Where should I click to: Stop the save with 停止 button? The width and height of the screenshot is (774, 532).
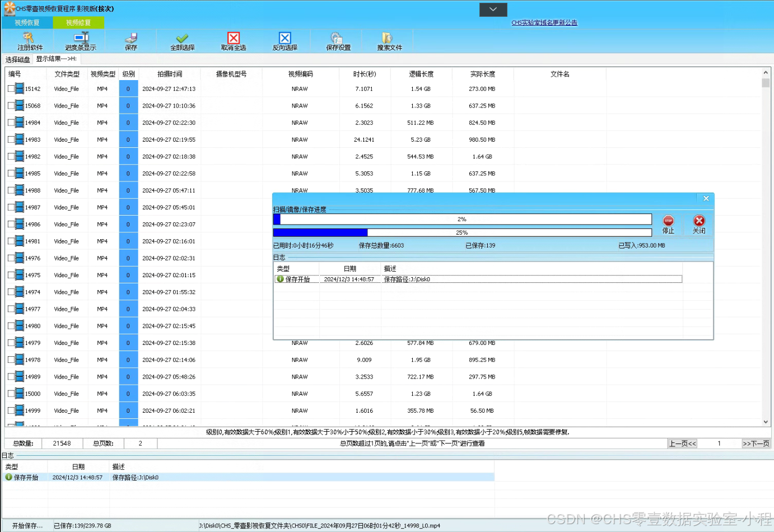[668, 224]
